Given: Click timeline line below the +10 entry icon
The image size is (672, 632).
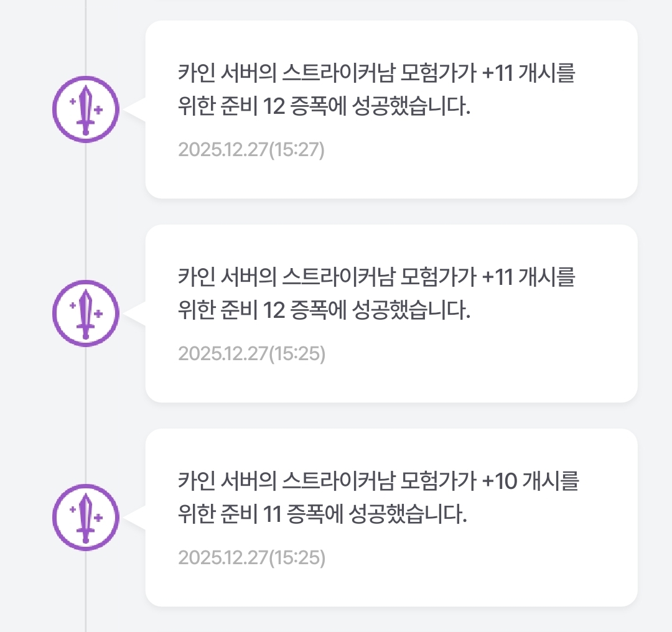Looking at the screenshot, I should coord(86,591).
